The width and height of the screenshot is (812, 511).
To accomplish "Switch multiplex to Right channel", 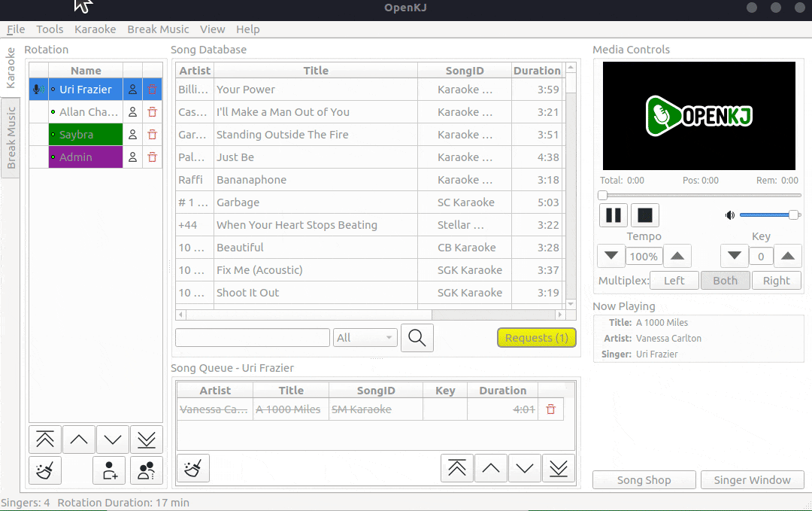I will 776,281.
